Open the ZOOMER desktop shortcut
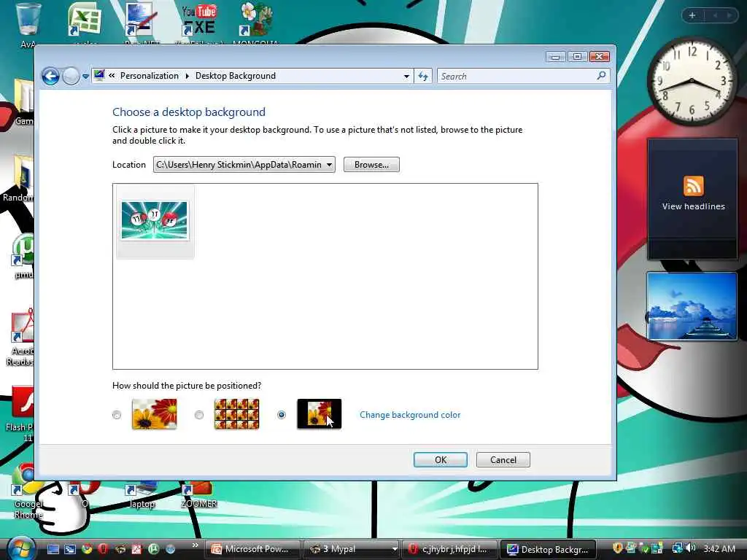 click(198, 495)
